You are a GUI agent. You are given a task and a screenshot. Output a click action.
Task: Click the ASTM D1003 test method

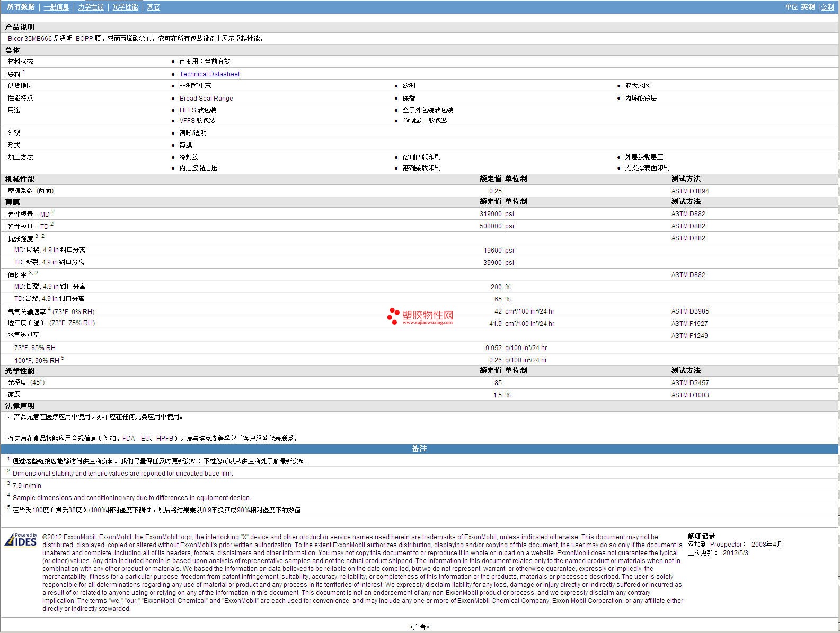(x=690, y=395)
